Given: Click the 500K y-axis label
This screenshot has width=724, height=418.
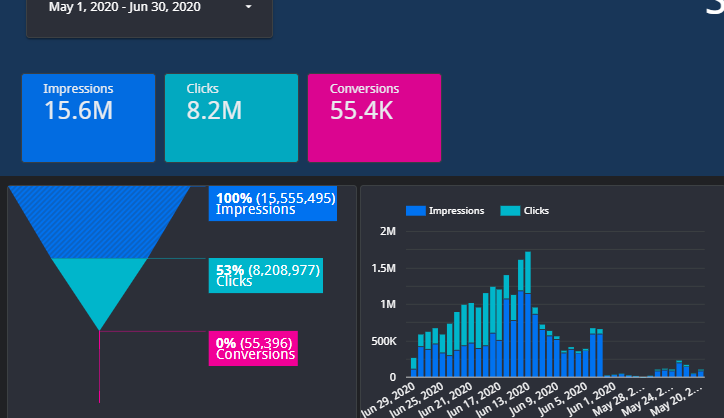Looking at the screenshot, I should click(383, 341).
